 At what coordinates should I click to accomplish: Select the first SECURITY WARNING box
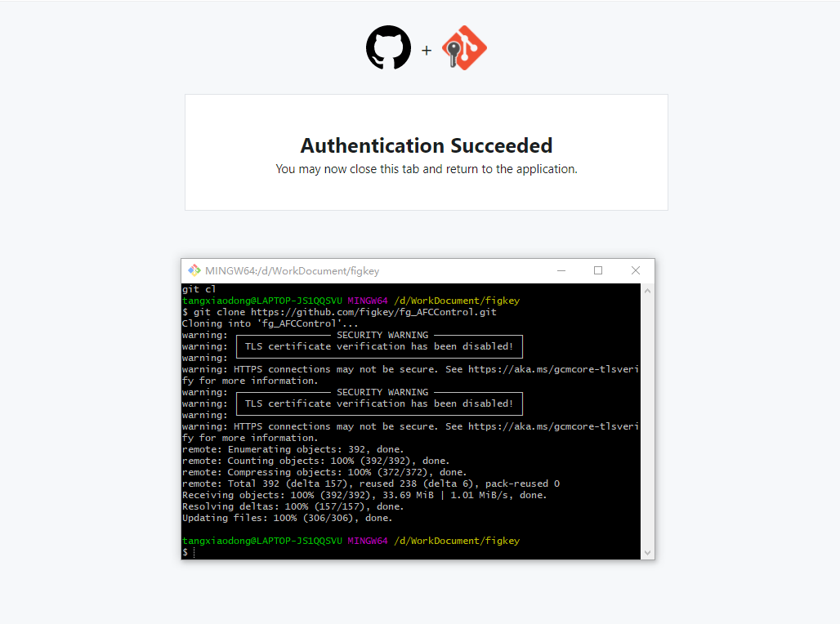point(379,346)
